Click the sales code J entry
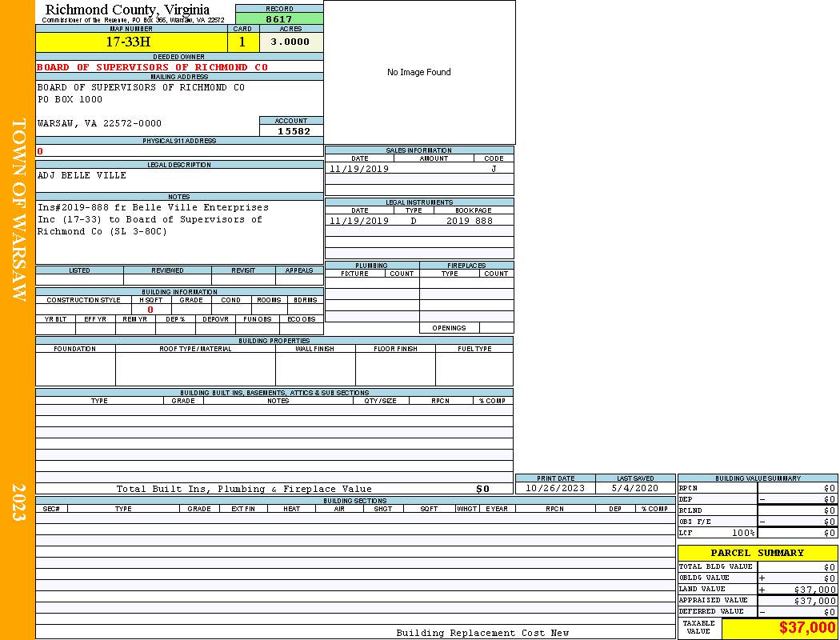 pos(494,169)
